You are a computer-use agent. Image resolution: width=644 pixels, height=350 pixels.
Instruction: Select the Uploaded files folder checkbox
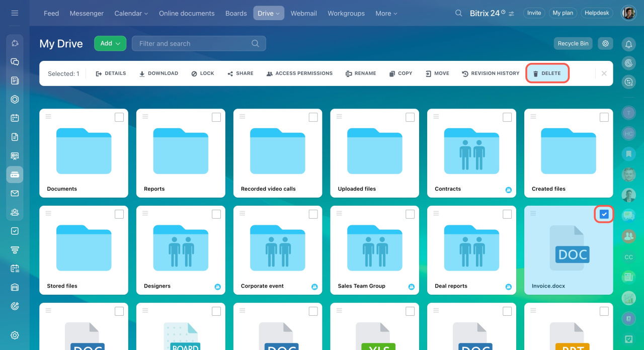tap(410, 117)
